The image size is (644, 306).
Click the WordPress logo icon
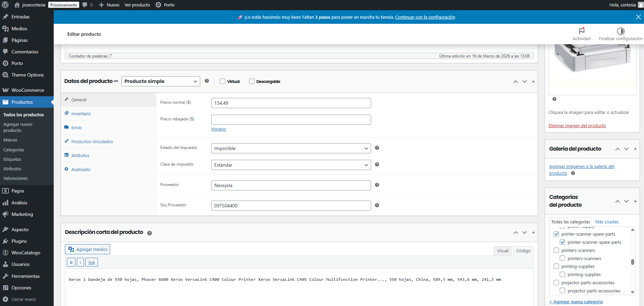5,5
